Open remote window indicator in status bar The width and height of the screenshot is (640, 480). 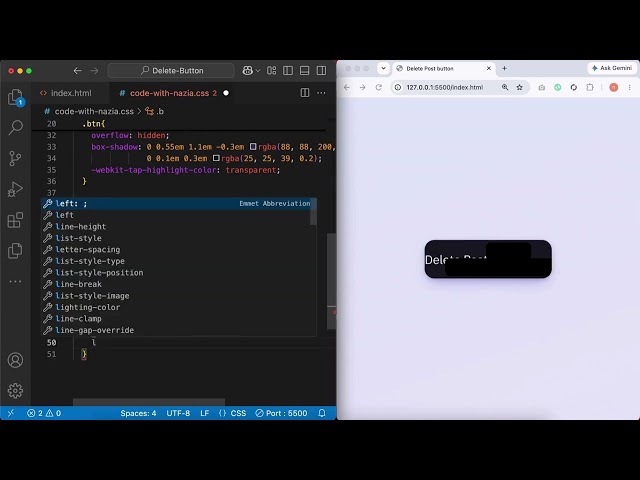point(11,413)
